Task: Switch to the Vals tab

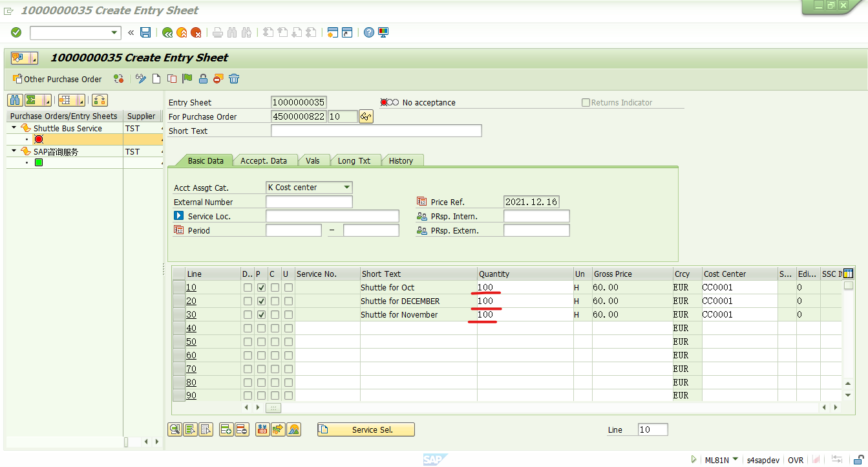Action: tap(313, 160)
